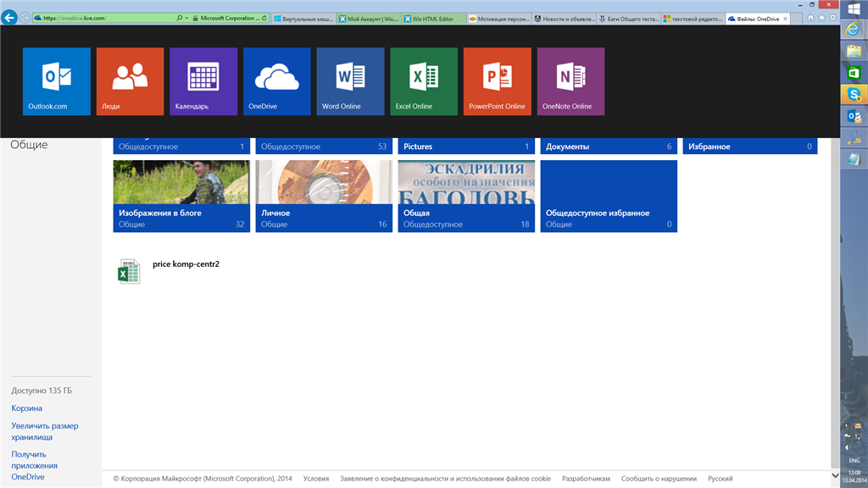
Task: Click Увеличить размер хранилища link
Action: tap(45, 431)
